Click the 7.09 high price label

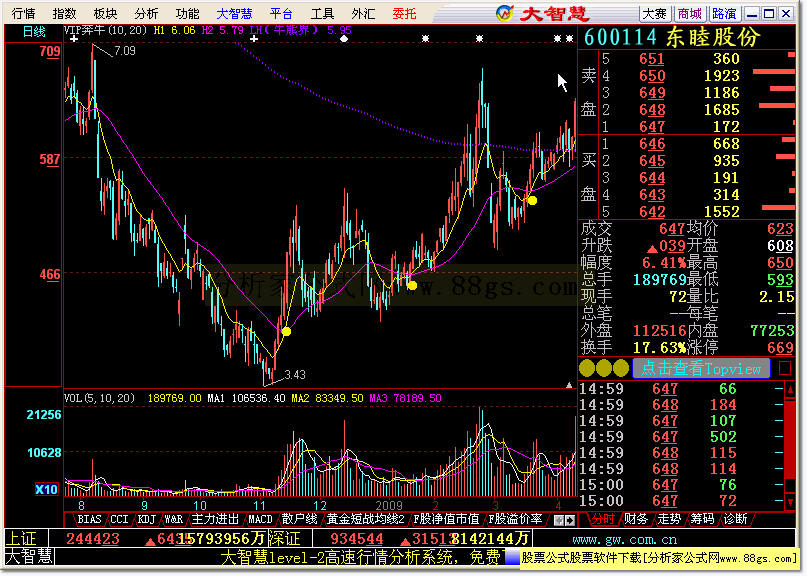pyautogui.click(x=125, y=51)
